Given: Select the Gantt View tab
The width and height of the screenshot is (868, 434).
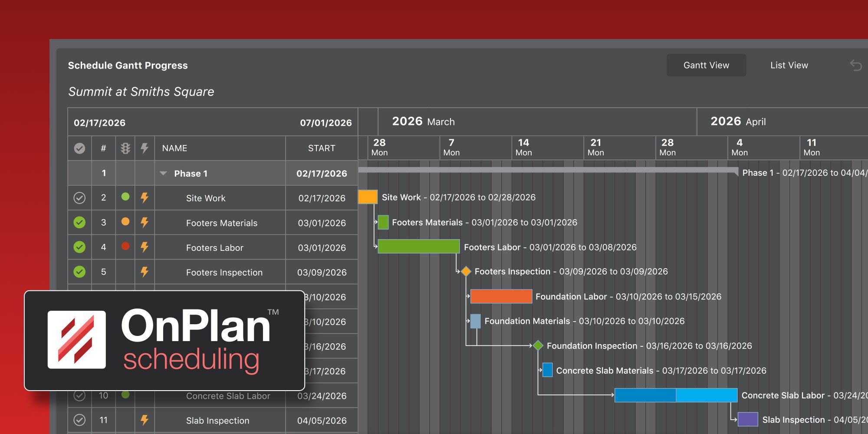Looking at the screenshot, I should point(706,65).
